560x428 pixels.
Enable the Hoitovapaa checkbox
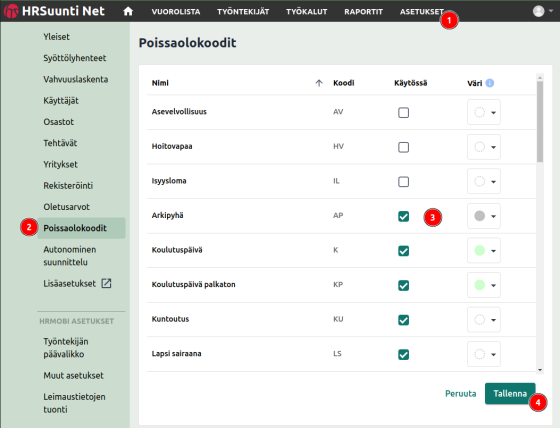[403, 147]
